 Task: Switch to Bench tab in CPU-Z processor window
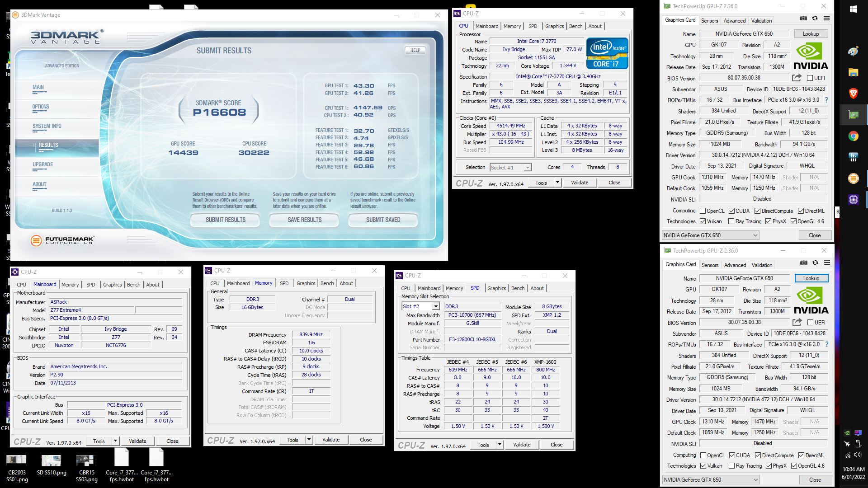576,26
